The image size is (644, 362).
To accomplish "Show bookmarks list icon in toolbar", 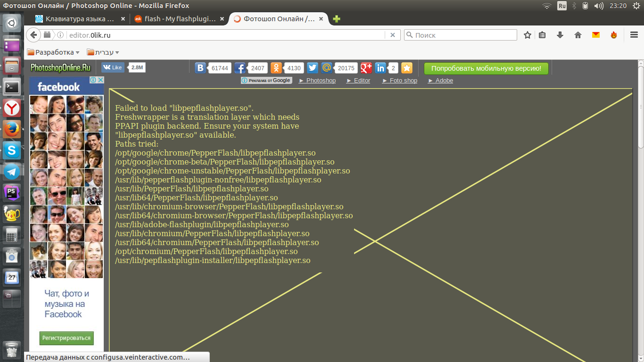I will click(x=542, y=35).
